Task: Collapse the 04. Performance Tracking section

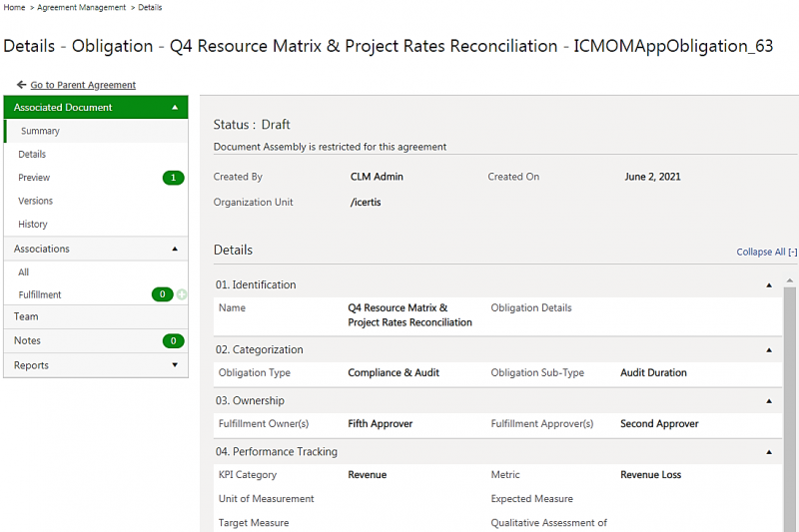Action: point(768,452)
